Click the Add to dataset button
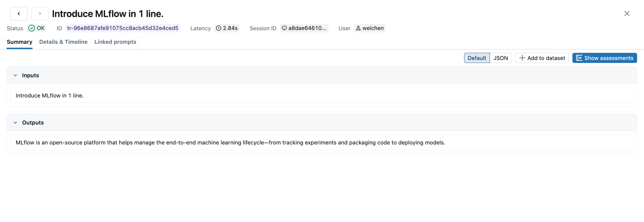This screenshot has width=644, height=222. click(542, 58)
